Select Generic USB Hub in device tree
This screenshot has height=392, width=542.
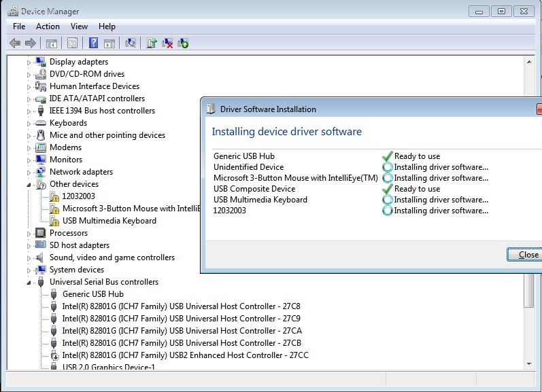(92, 294)
